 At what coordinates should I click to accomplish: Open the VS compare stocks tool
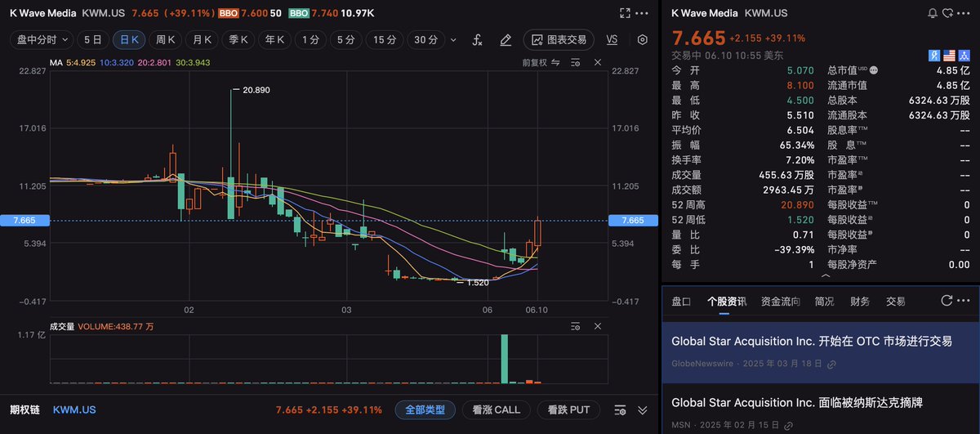(612, 39)
